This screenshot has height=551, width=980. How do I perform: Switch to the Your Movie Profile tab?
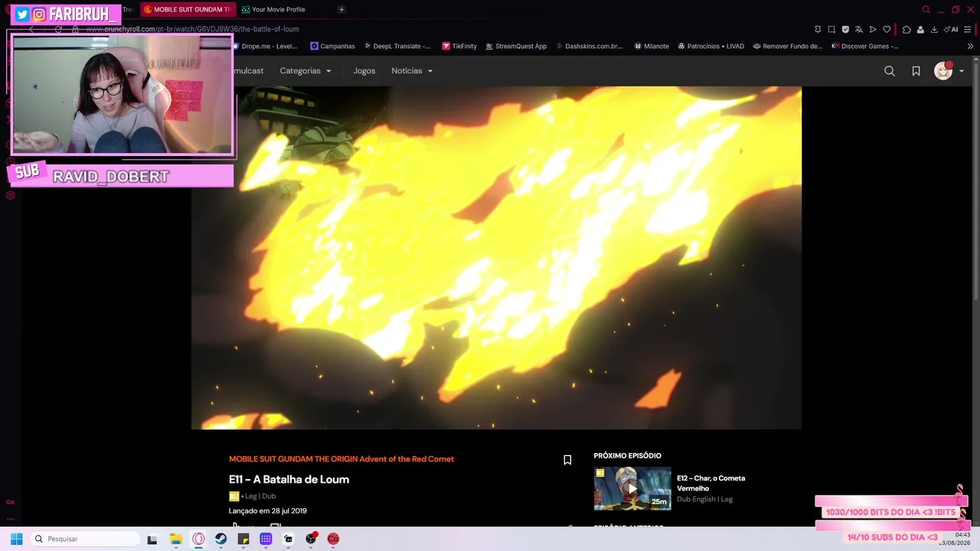coord(273,9)
